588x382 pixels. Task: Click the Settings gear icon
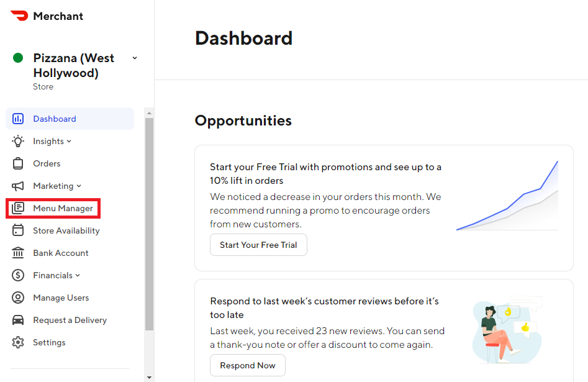pyautogui.click(x=18, y=342)
